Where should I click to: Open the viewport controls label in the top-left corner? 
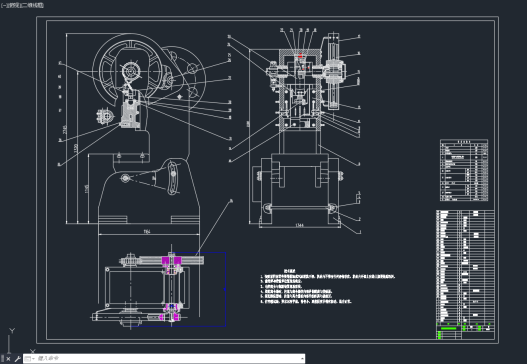(22, 5)
